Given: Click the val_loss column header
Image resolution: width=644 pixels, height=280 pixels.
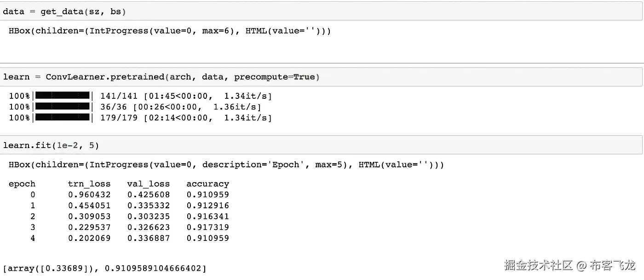Looking at the screenshot, I should point(148,184).
